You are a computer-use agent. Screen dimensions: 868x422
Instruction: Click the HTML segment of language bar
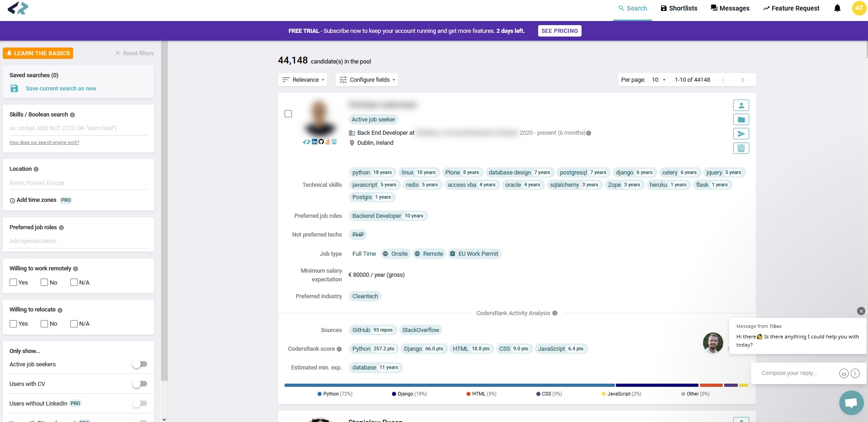711,385
